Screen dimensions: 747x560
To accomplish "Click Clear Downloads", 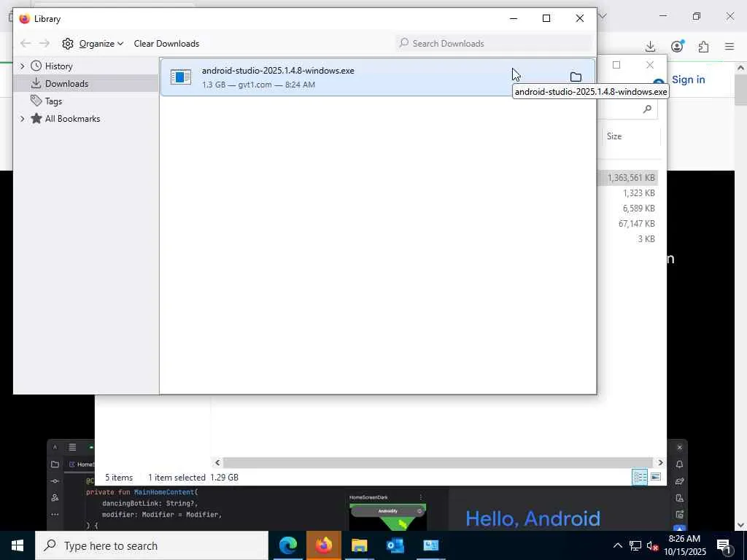I will 166,43.
